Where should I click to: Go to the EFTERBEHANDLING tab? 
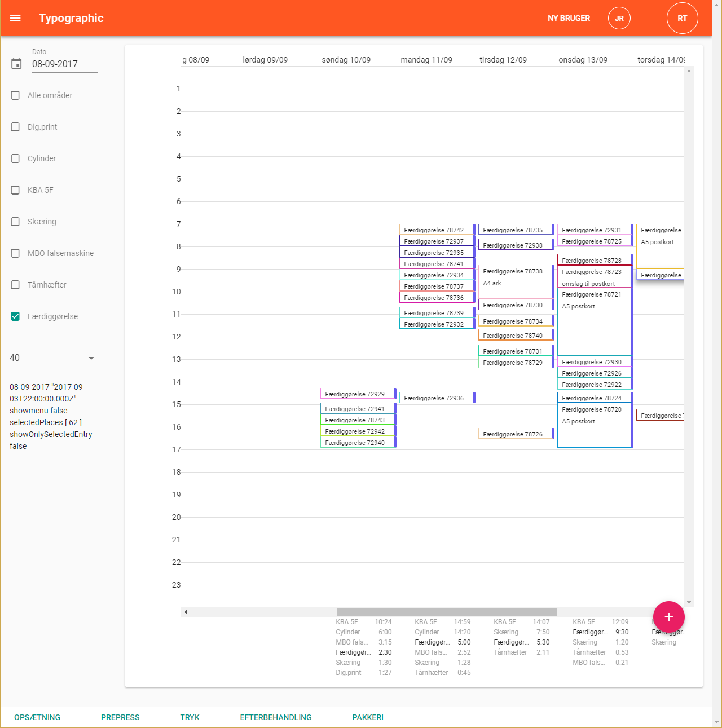(276, 717)
